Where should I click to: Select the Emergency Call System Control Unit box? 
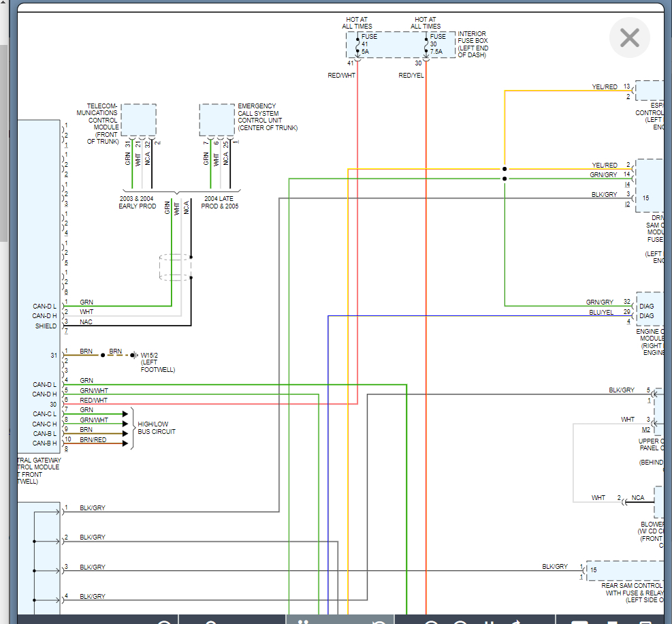[x=217, y=119]
